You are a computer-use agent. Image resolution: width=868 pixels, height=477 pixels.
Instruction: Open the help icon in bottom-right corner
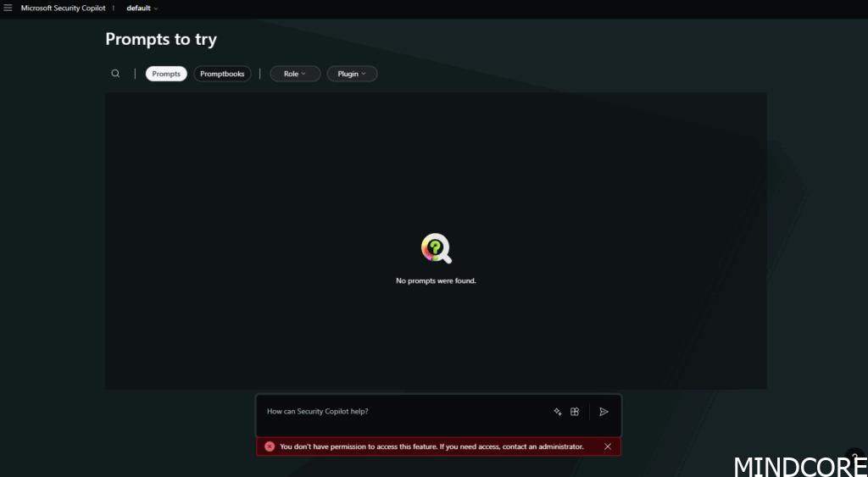[854, 456]
